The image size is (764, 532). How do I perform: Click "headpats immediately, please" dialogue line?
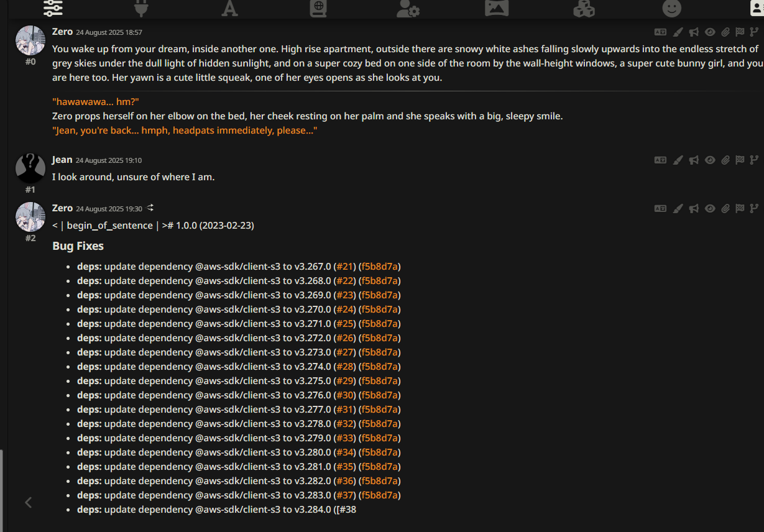(x=185, y=131)
